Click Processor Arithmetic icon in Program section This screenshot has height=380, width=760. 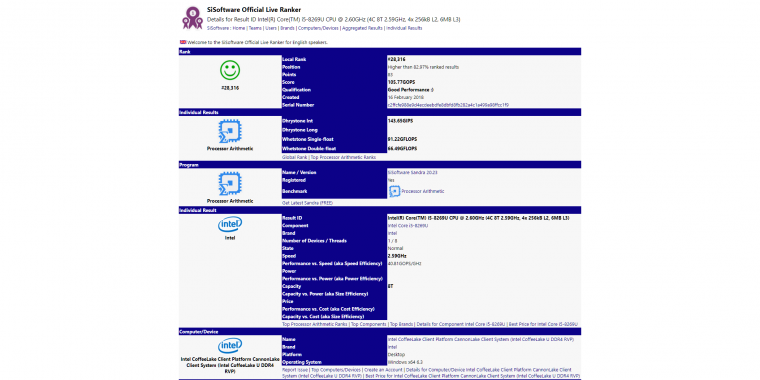tap(230, 184)
